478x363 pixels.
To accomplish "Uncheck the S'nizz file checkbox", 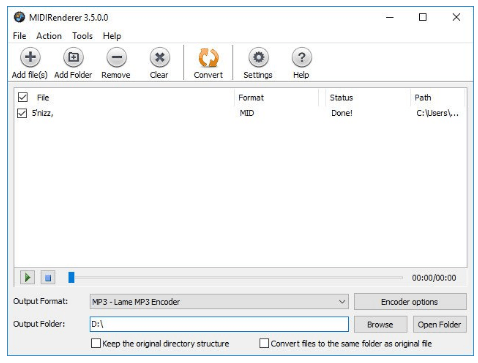I will coord(22,113).
